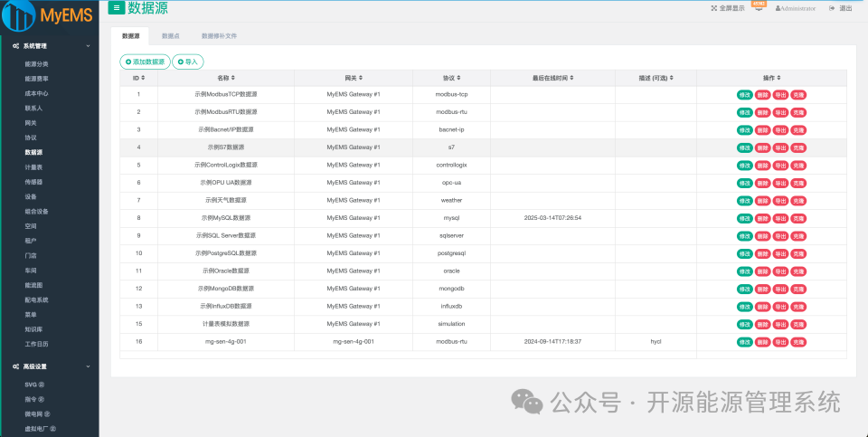The image size is (868, 437).
Task: Collapse the 系统管理 sidebar section
Action: point(88,46)
